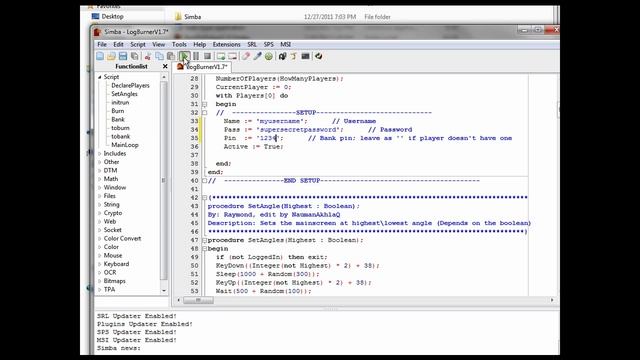Select Bank in the function list

click(x=118, y=120)
